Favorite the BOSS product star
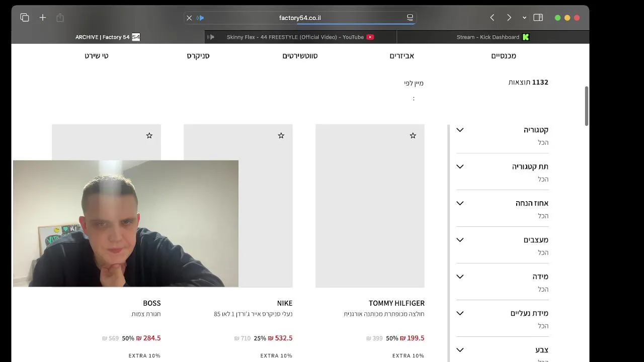 149,136
